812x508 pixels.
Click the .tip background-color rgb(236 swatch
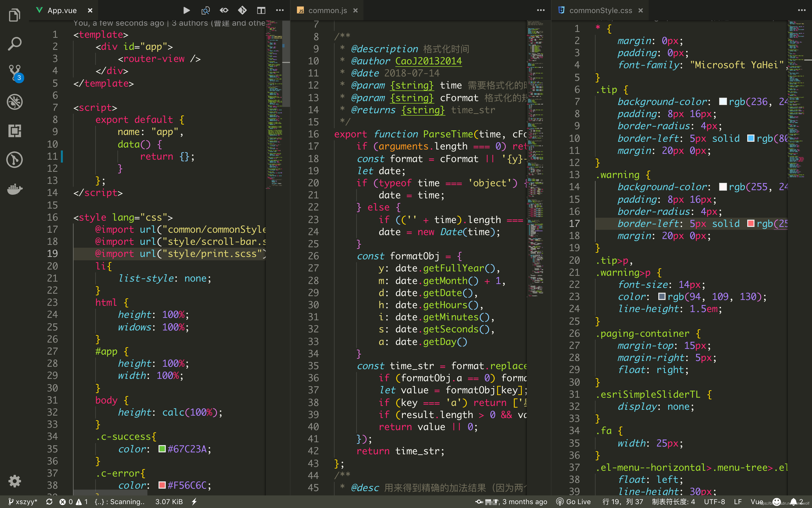pos(723,101)
